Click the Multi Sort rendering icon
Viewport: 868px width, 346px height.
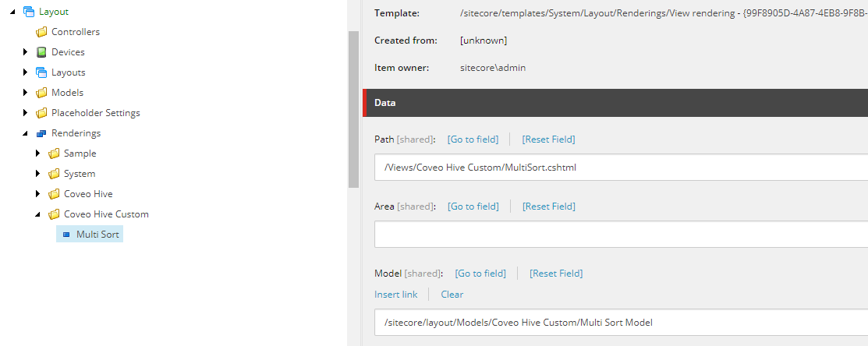coord(66,235)
